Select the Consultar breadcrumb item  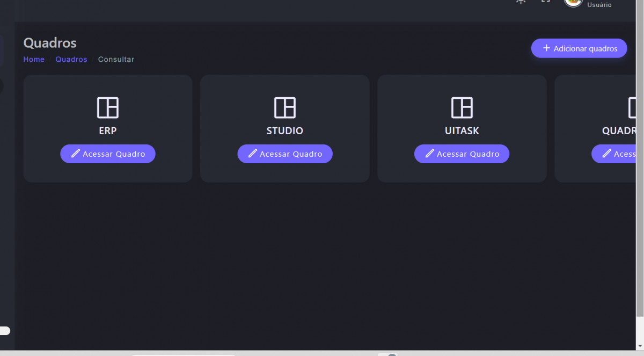tap(116, 60)
